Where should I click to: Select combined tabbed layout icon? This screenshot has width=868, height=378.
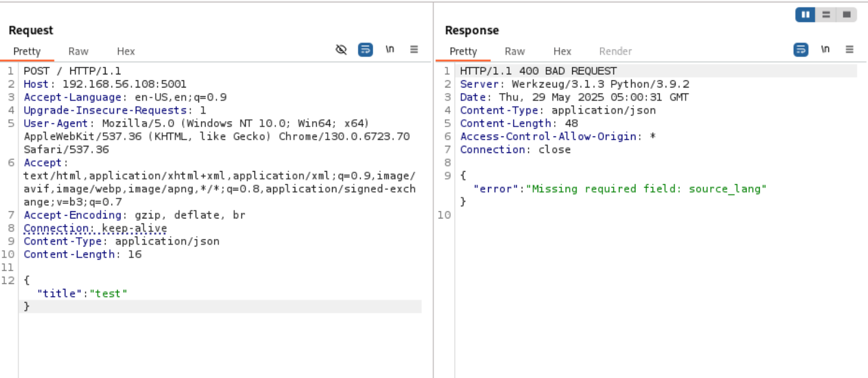point(847,15)
